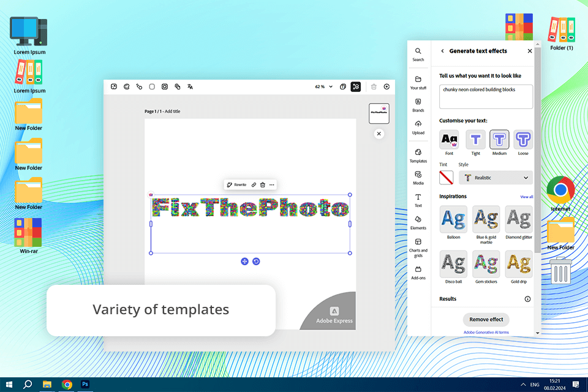
Task: Click the premium crown badge on text box
Action: [151, 194]
